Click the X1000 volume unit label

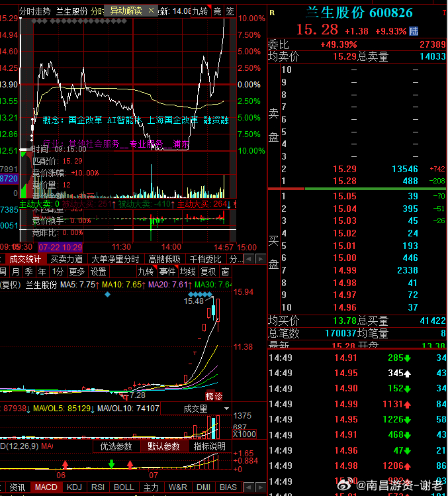244,434
